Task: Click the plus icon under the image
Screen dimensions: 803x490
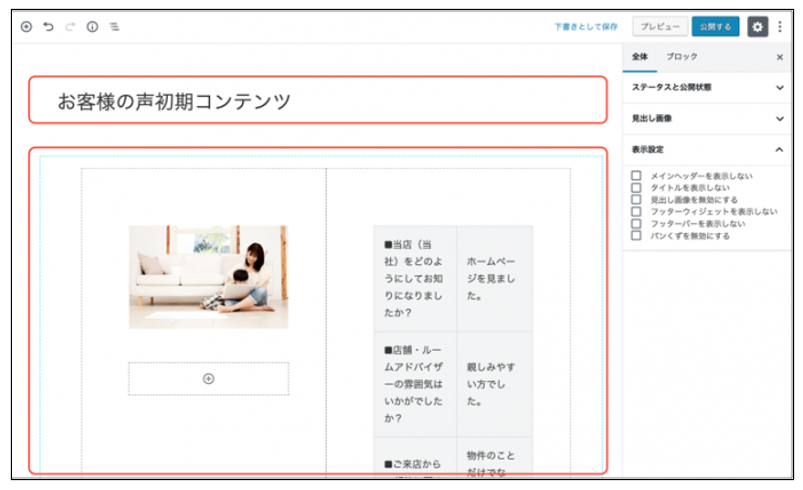Action: (208, 378)
